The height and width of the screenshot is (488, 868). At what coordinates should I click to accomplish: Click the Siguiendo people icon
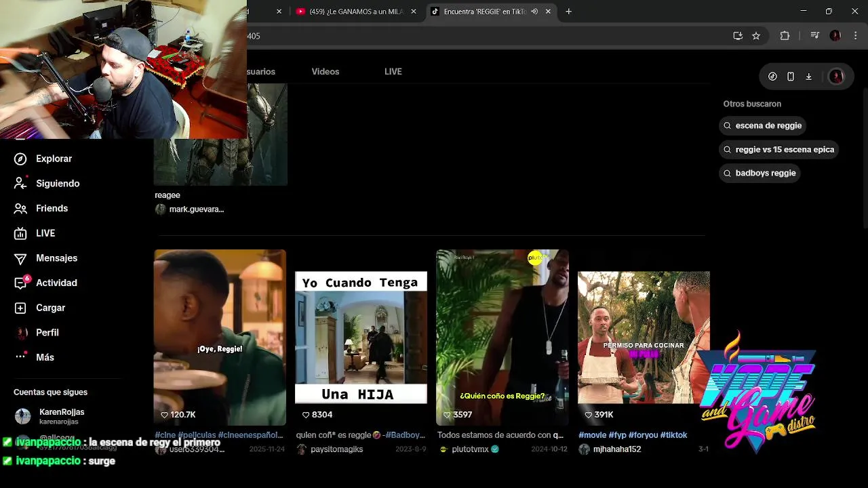click(21, 184)
